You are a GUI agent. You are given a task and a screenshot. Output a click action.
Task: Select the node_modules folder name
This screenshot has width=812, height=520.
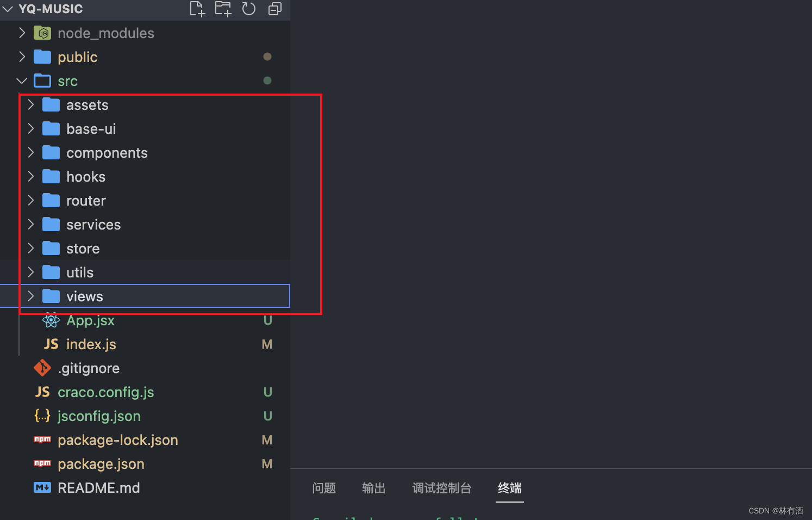[x=106, y=33]
